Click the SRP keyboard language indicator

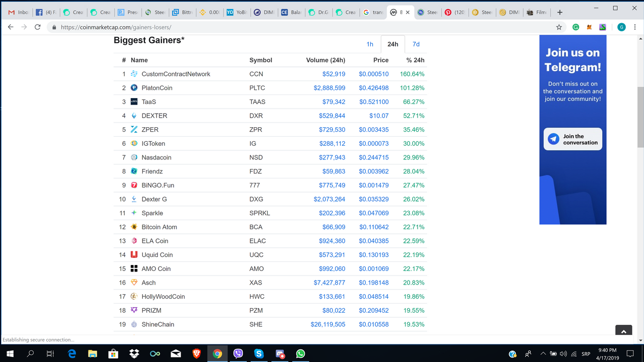click(586, 354)
